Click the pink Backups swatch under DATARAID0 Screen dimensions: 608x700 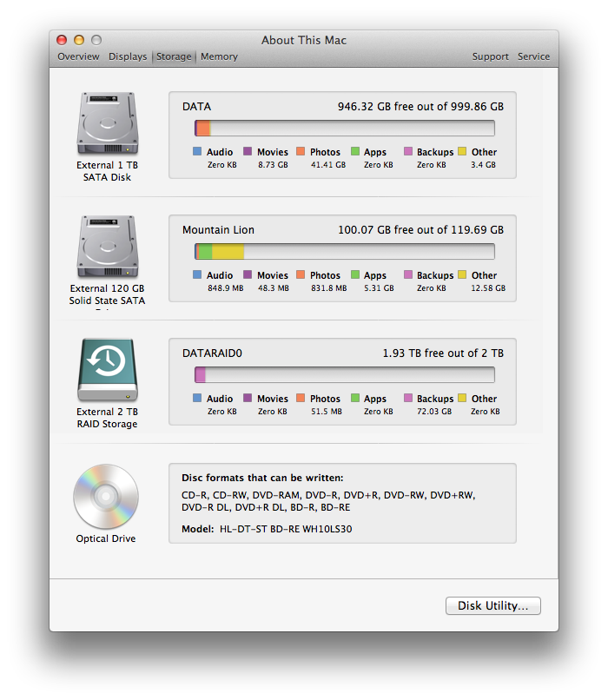pyautogui.click(x=408, y=399)
